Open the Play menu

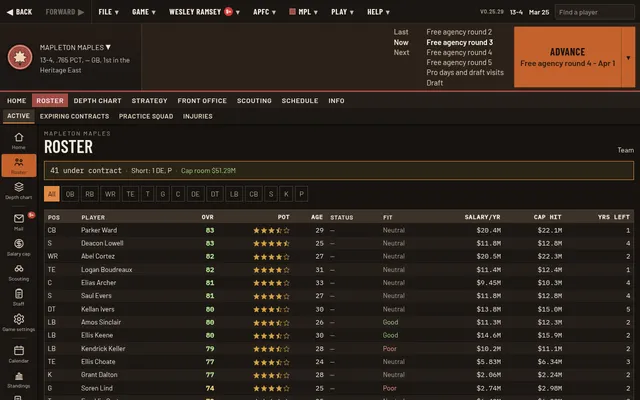click(x=342, y=12)
